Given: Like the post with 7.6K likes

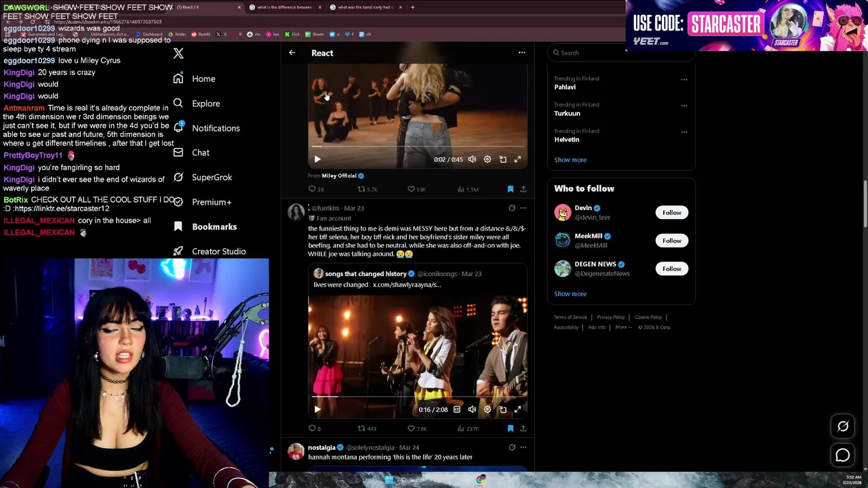Looking at the screenshot, I should (416, 428).
